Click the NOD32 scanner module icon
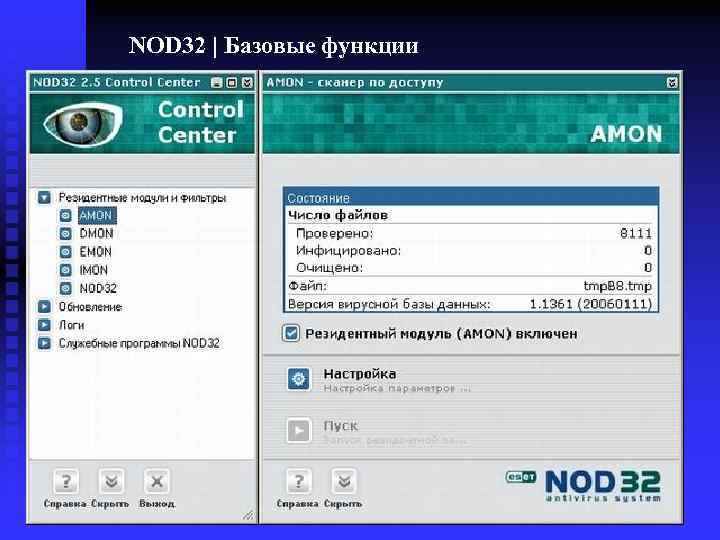The height and width of the screenshot is (540, 720). click(x=66, y=288)
